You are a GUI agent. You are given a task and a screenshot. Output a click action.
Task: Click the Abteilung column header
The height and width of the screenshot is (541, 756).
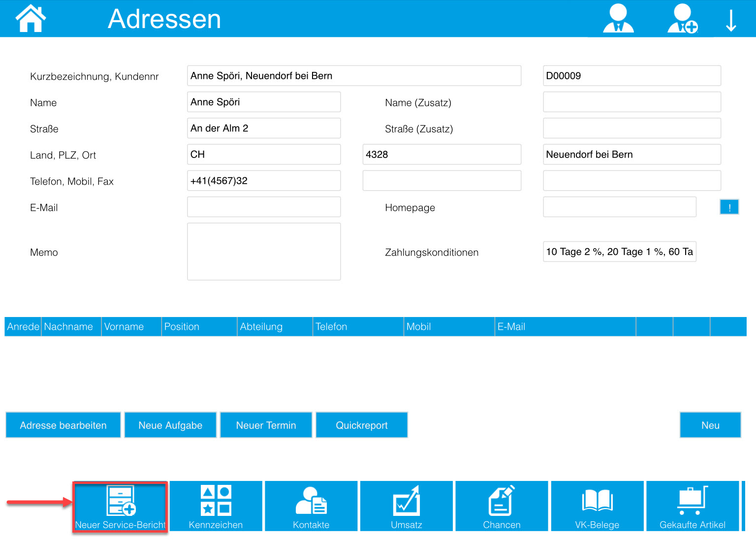pos(275,327)
